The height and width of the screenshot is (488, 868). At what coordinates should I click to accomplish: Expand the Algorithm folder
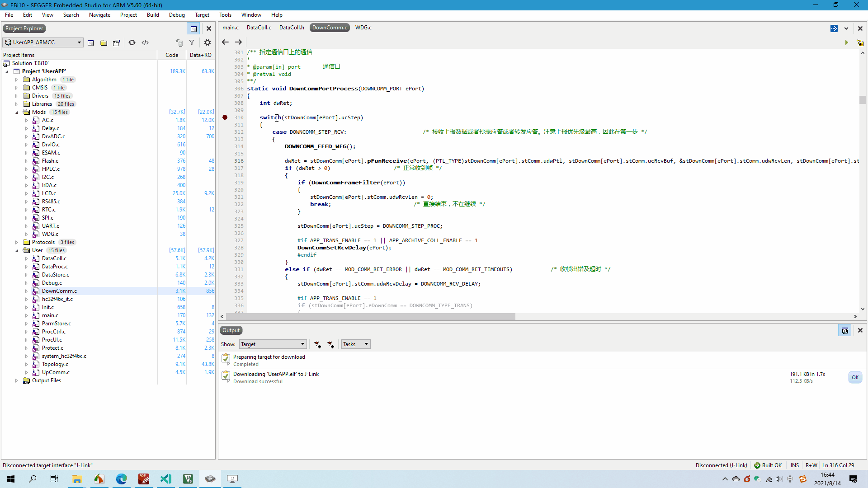pos(17,80)
